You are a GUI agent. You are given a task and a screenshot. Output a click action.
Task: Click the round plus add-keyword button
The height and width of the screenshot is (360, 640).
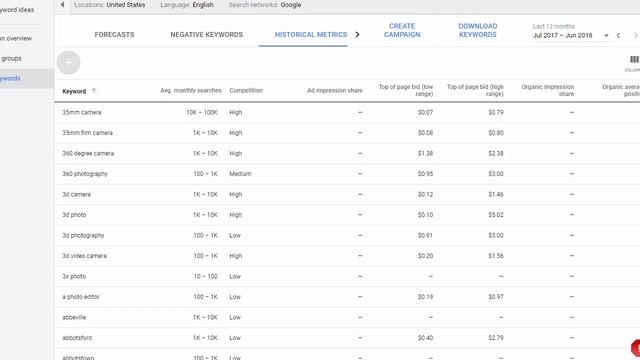click(68, 62)
